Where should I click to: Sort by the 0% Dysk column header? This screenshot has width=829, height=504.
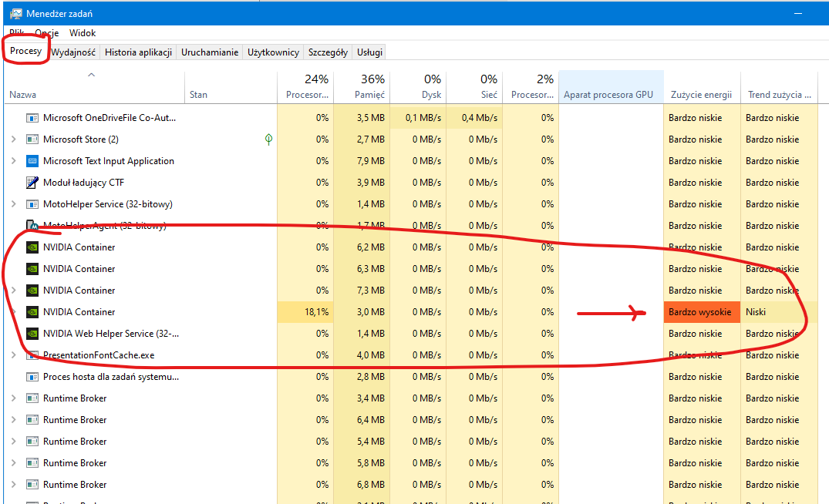(x=418, y=87)
